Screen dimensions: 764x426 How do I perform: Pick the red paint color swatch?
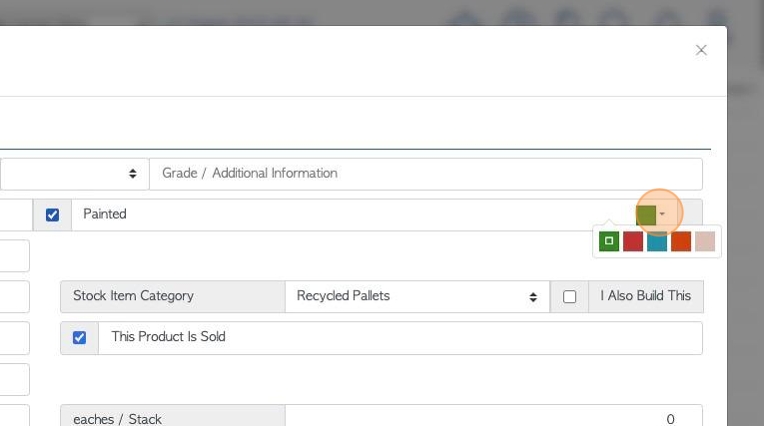[633, 241]
